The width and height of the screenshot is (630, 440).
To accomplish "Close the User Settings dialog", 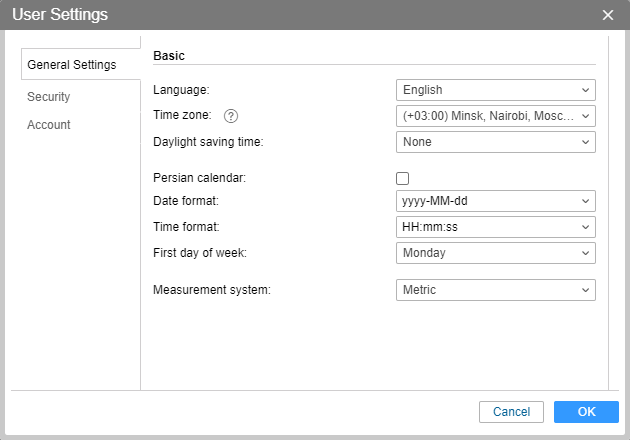I will click(607, 15).
